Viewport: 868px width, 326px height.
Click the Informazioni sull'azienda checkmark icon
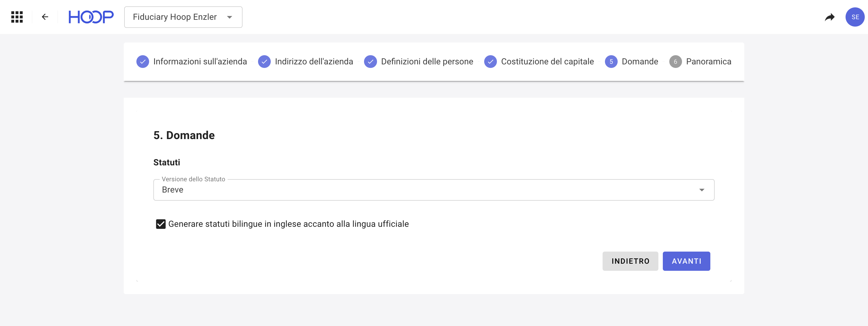[143, 62]
